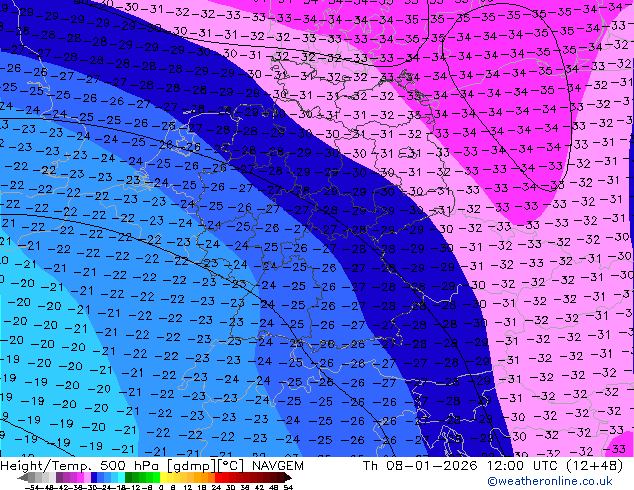Click the dark maroon right arrow end of legend
Viewport: 634px width, 490px height.
[288, 478]
